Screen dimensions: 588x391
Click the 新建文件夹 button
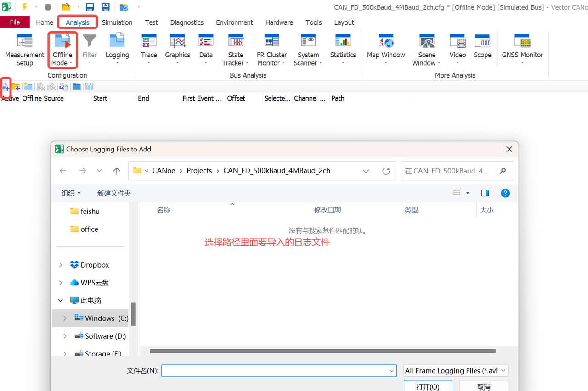[x=114, y=193]
